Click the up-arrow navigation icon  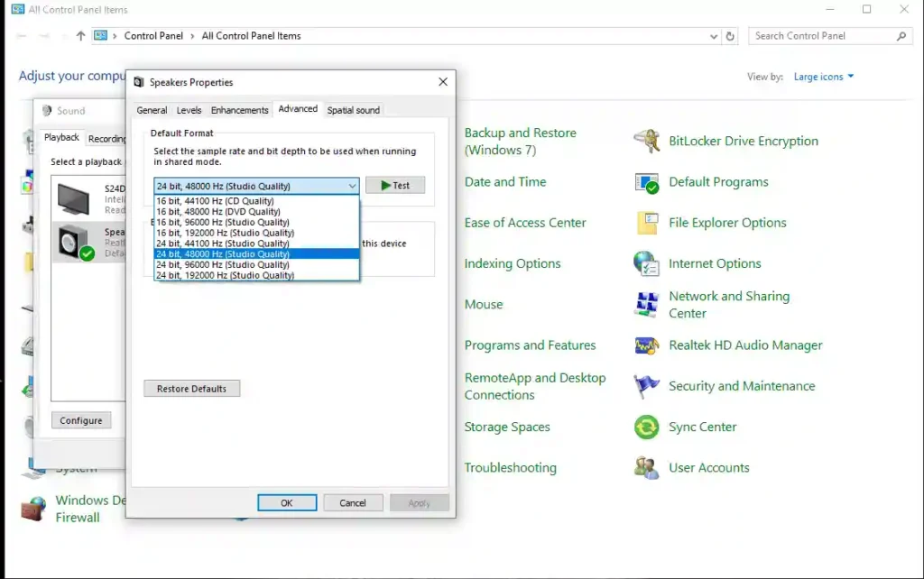[80, 36]
